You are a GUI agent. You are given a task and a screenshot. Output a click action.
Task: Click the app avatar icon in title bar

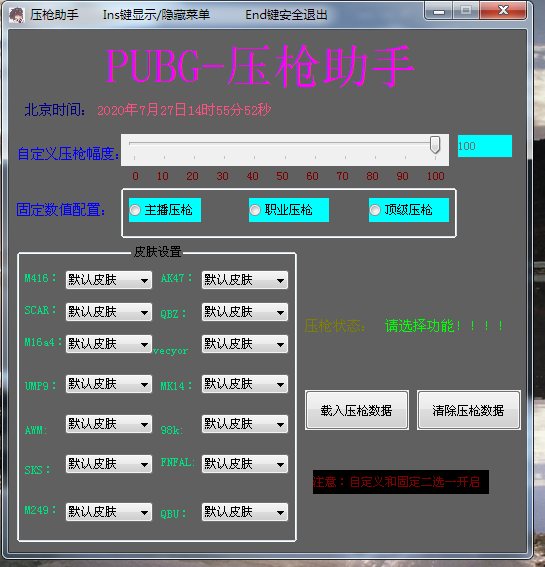pos(16,15)
